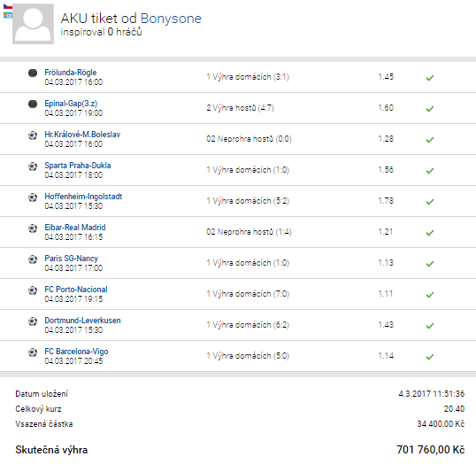Click the gray user avatar thumbnail
The width and height of the screenshot is (476, 472).
point(33,24)
